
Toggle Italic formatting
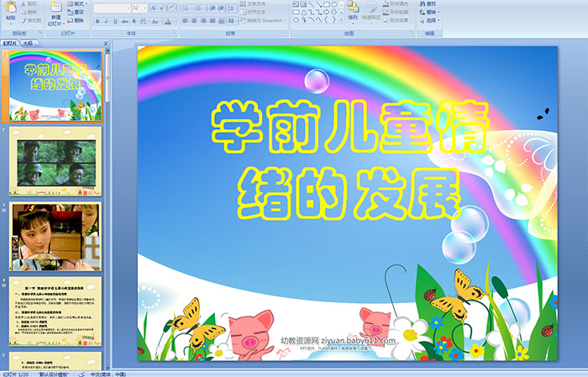(106, 21)
